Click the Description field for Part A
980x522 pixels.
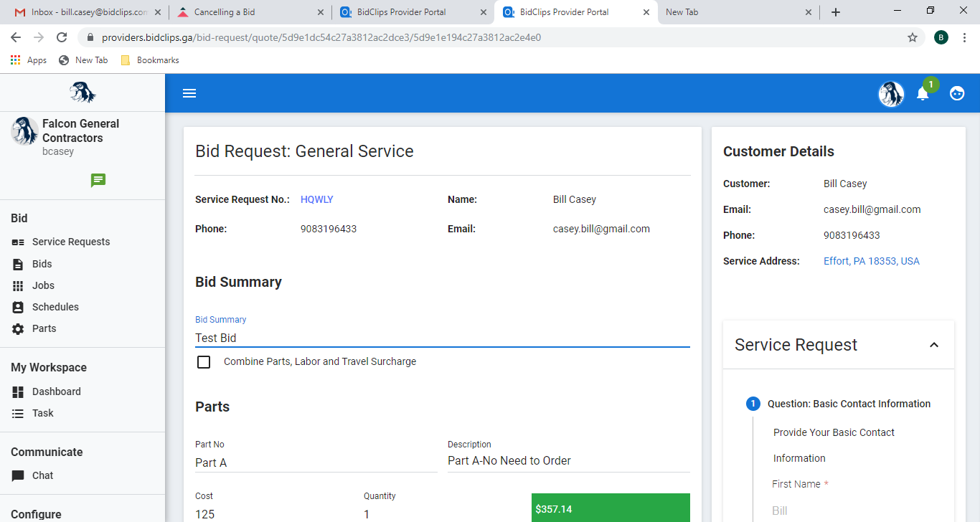tap(569, 461)
